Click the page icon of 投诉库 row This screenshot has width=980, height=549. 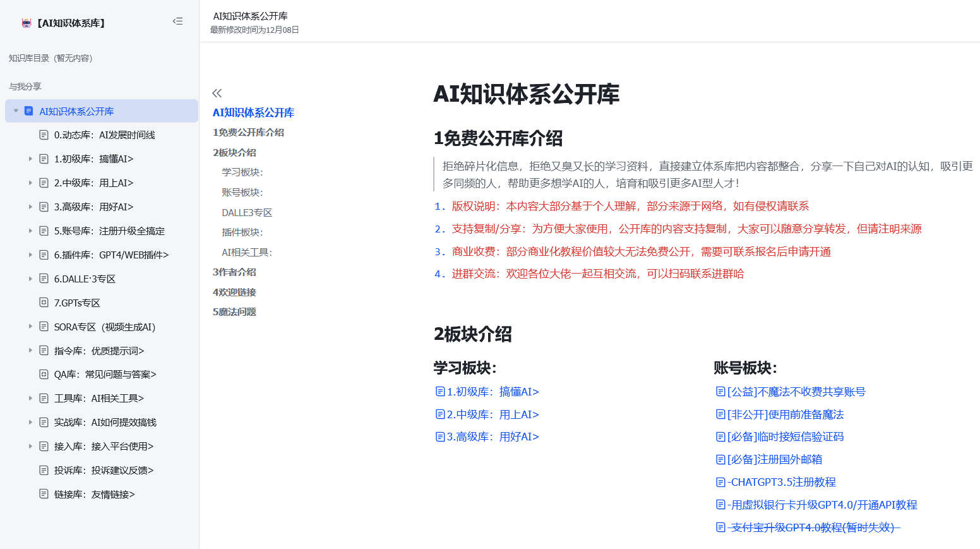click(44, 471)
